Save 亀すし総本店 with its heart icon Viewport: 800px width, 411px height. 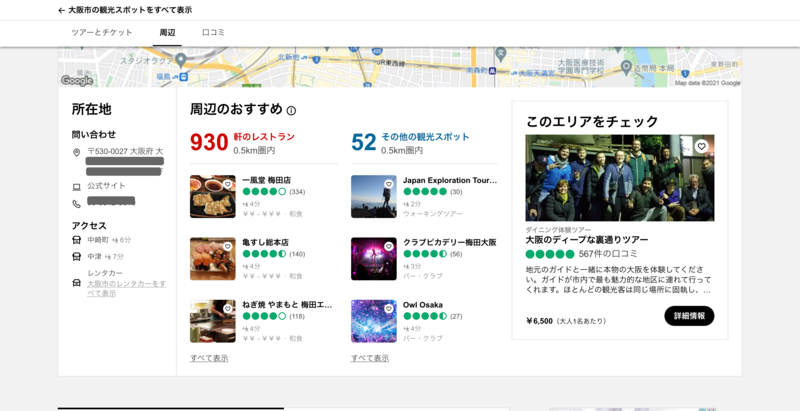point(228,246)
